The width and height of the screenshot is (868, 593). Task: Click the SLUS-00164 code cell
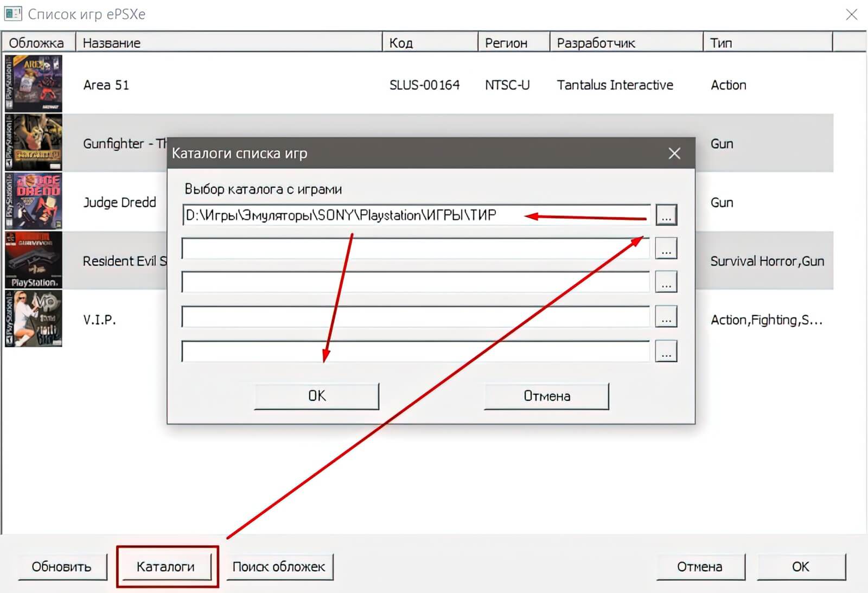(x=424, y=85)
